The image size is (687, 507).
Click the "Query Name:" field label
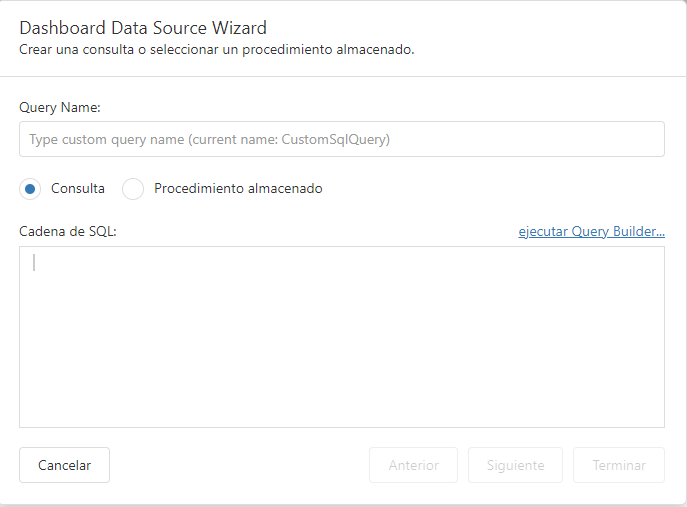(x=60, y=107)
